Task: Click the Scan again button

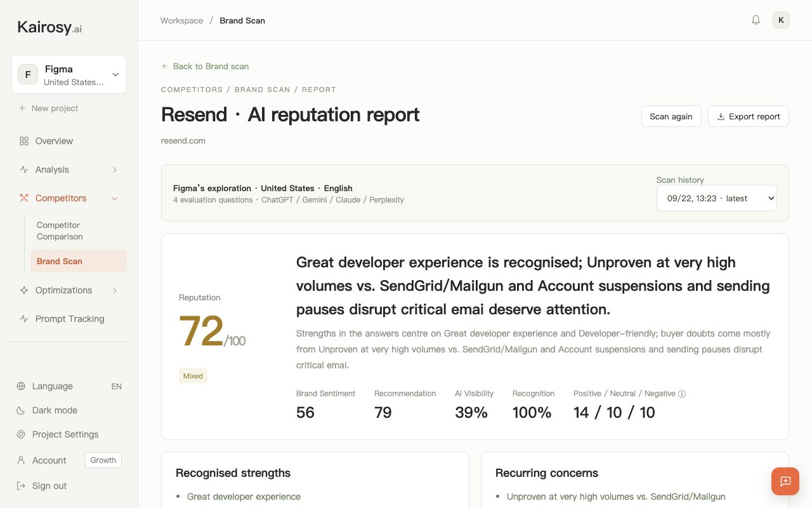Action: click(671, 116)
